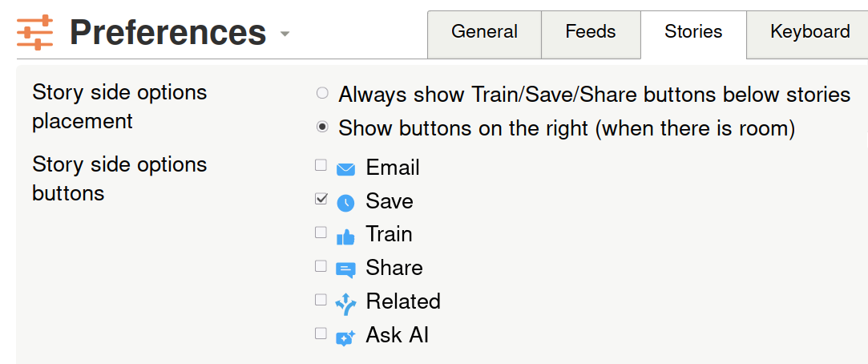Tick the Train button checkbox
This screenshot has height=364, width=868.
click(x=321, y=233)
